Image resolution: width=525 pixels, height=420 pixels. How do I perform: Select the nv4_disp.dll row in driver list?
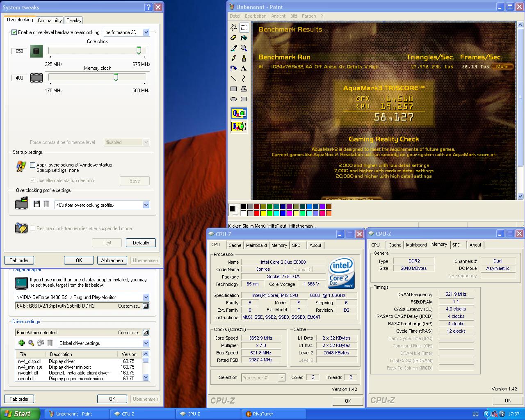click(x=79, y=361)
